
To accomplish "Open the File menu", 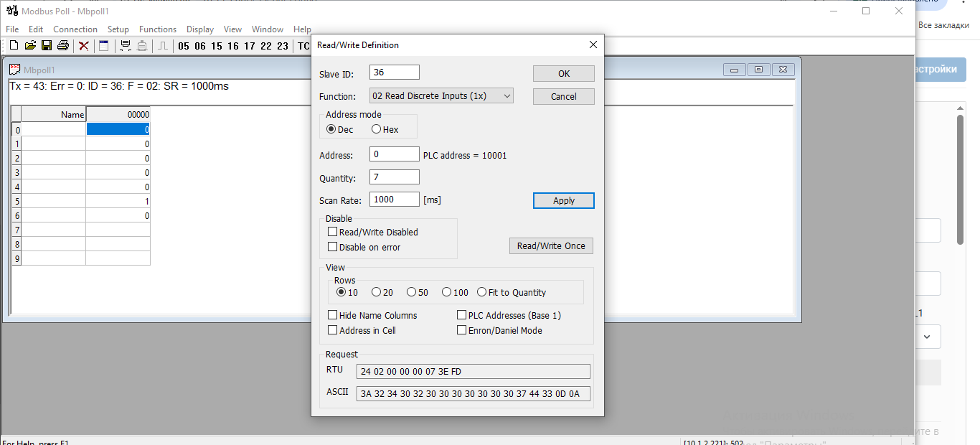I will (12, 29).
